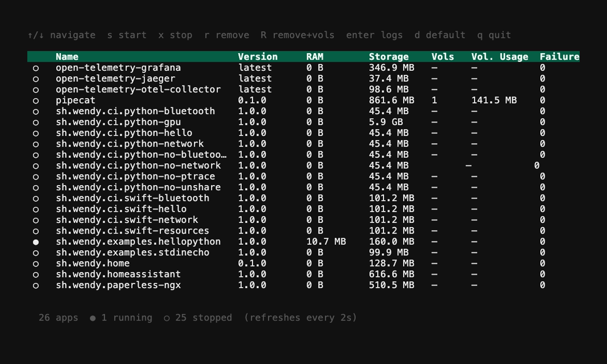Click status circle for sh.wendy.ci.swift-bluetooth
607x364 pixels.
click(36, 199)
